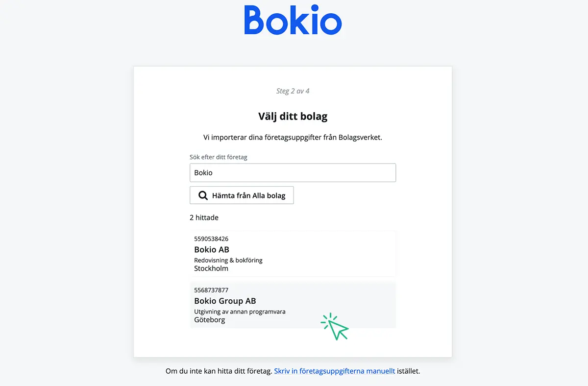Click Utgivning av annan programvara description
This screenshot has height=386, width=588.
point(240,312)
